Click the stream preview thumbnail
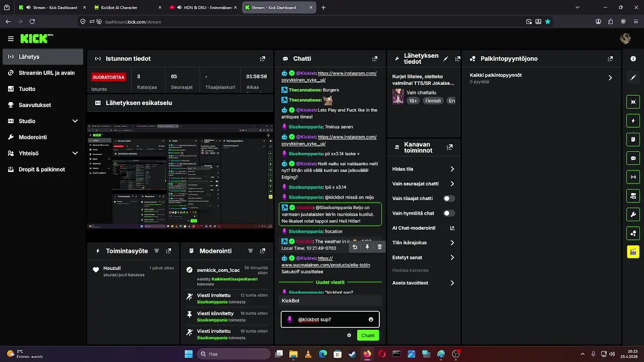Viewport: 644px width, 362px height. click(180, 176)
